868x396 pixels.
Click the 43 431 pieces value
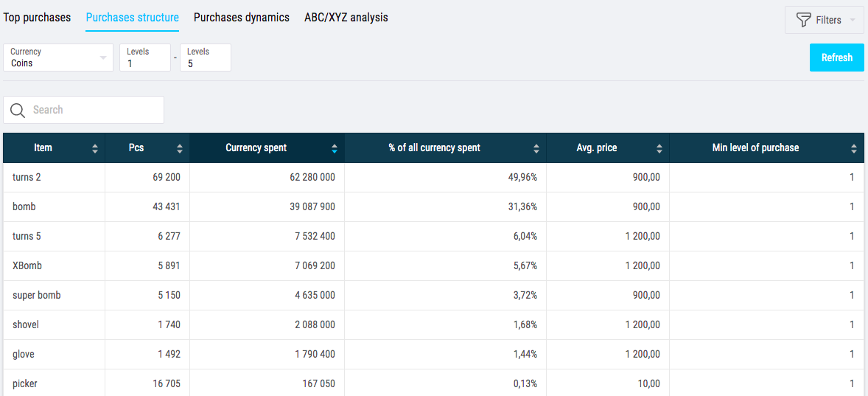[166, 206]
